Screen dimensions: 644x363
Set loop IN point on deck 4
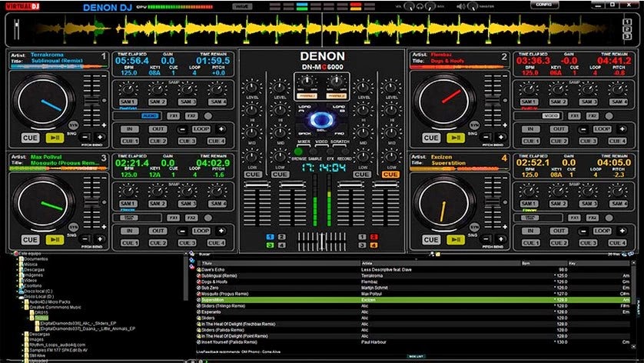[530, 231]
